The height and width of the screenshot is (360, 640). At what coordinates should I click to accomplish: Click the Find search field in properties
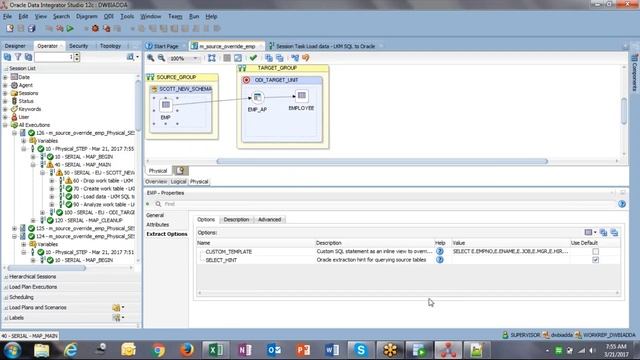tap(388, 204)
